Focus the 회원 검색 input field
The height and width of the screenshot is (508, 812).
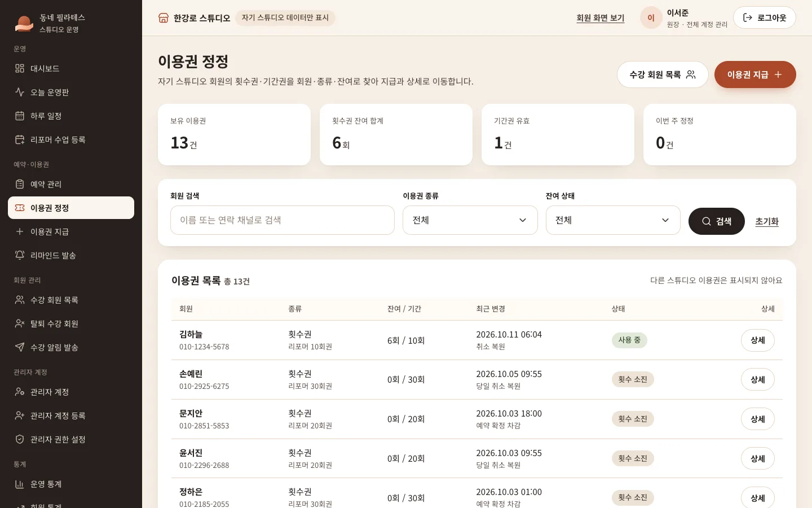(283, 220)
